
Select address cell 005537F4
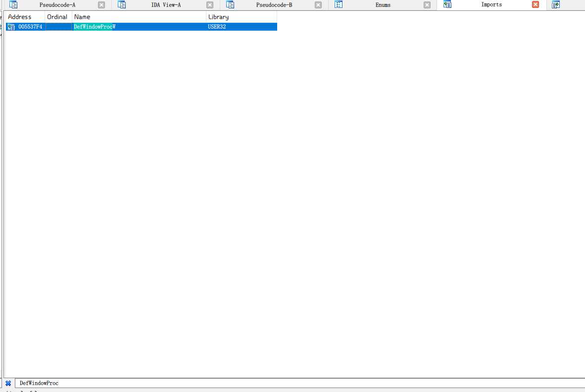pyautogui.click(x=30, y=27)
